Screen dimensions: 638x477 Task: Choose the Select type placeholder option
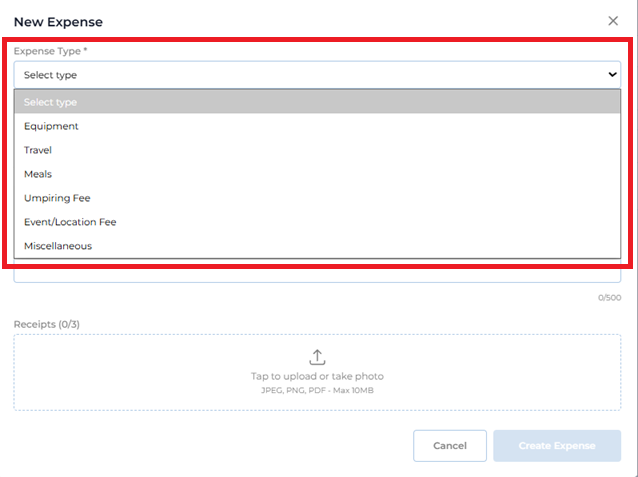(x=317, y=102)
